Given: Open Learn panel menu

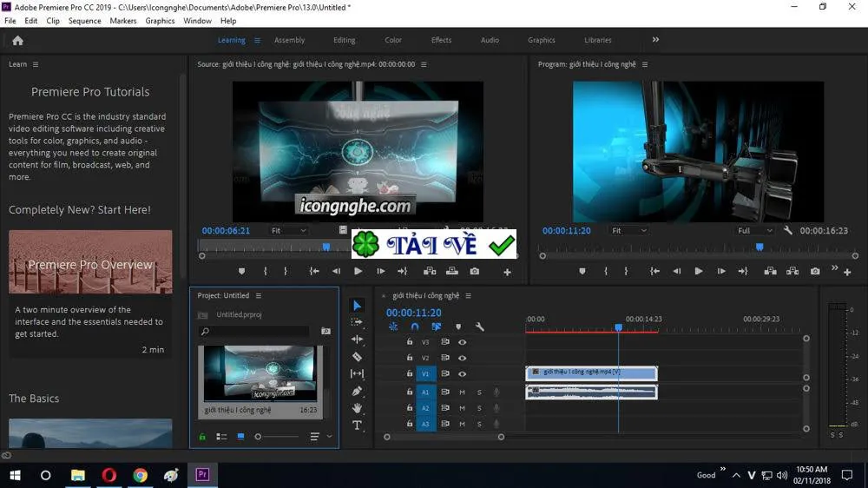Looking at the screenshot, I should pos(36,64).
